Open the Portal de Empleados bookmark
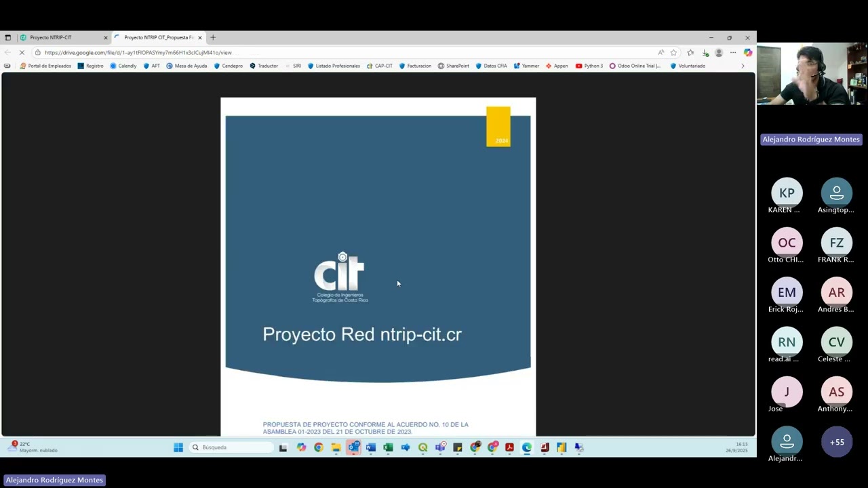The height and width of the screenshot is (488, 868). [x=45, y=66]
